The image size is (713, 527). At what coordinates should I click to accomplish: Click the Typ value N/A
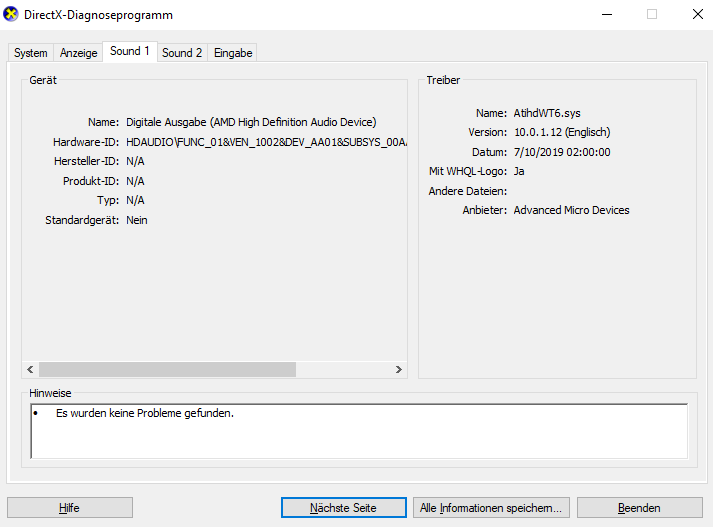[x=135, y=201]
